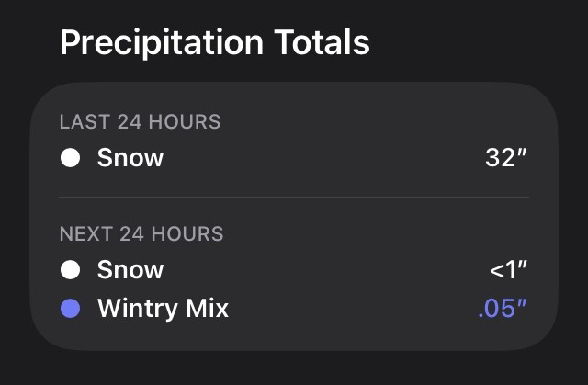588x385 pixels.
Task: Click the divider line between the two sections
Action: (294, 197)
